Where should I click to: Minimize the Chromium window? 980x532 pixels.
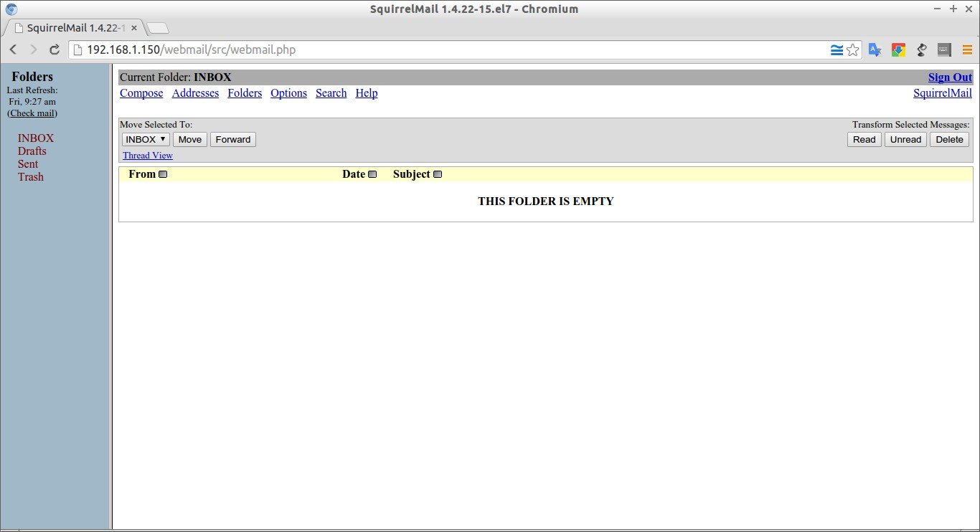coord(938,9)
